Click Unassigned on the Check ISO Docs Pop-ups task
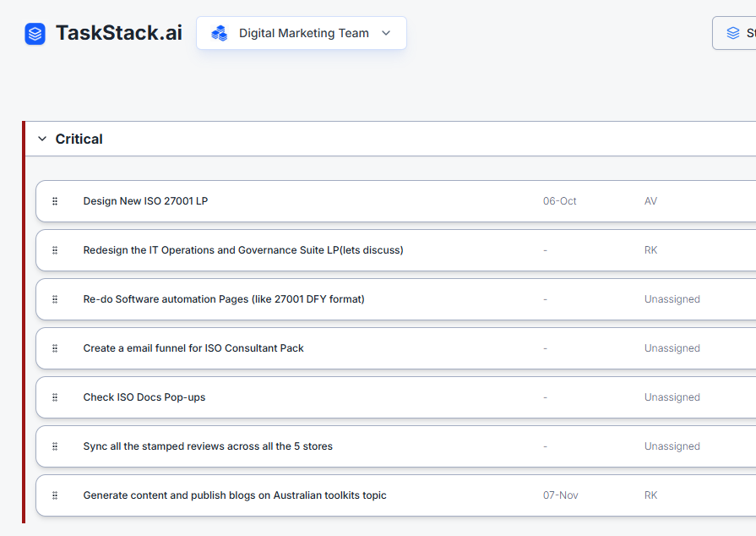The width and height of the screenshot is (756, 536). (x=672, y=397)
